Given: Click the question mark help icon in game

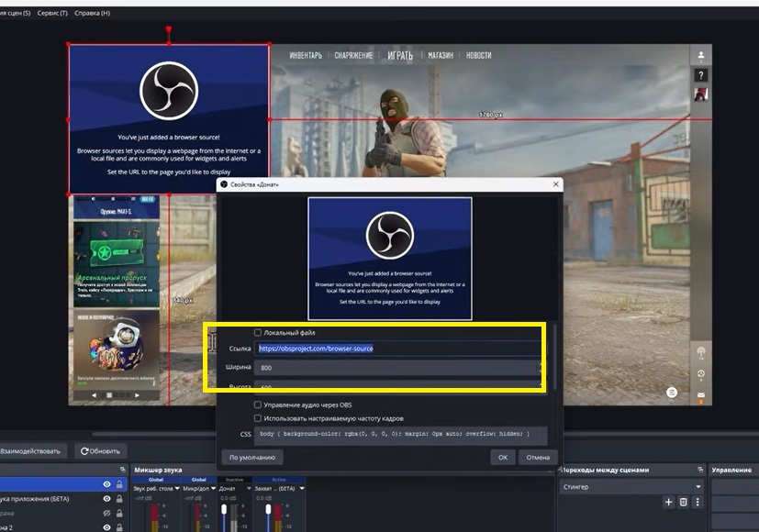Looking at the screenshot, I should point(700,75).
